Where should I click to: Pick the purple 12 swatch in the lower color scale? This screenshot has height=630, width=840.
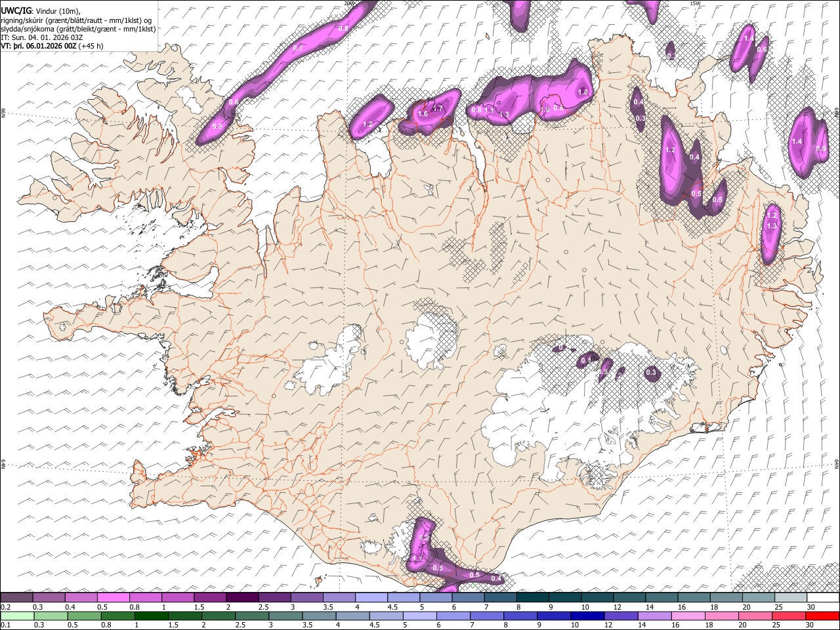pyautogui.click(x=620, y=616)
